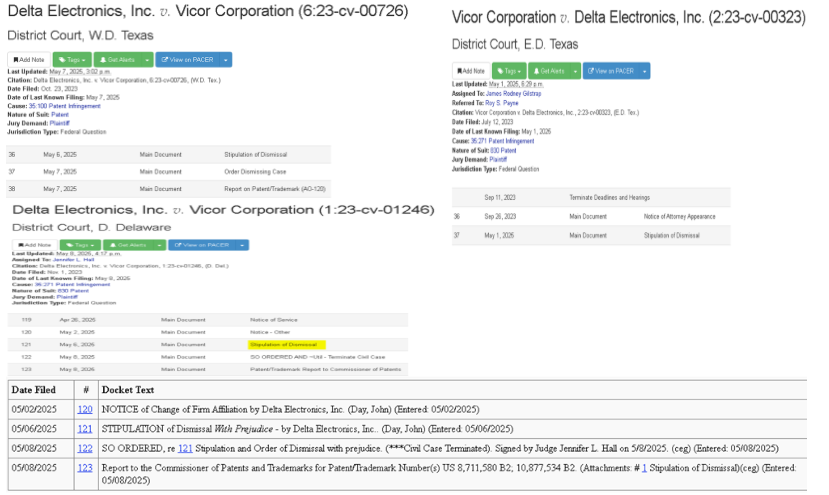Click highlighted Stipulation of Dismissal in Delaware docket
The height and width of the screenshot is (495, 829).
[283, 345]
